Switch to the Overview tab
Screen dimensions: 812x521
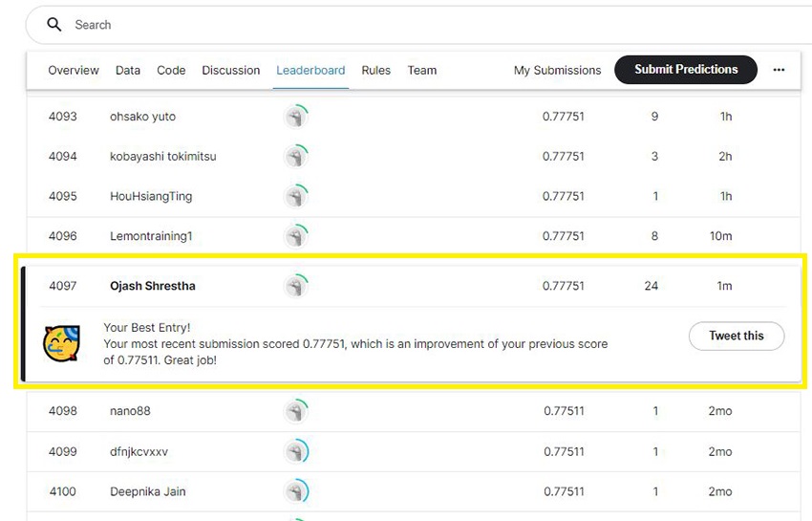[74, 71]
